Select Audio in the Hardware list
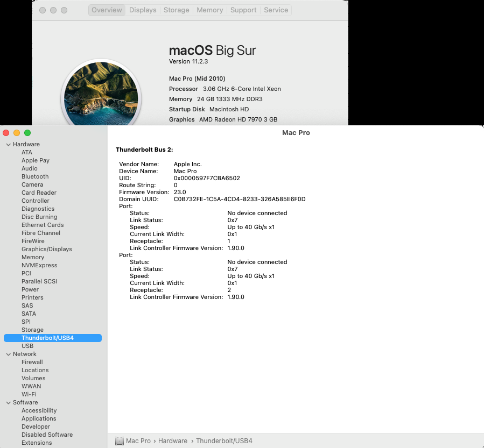 pos(29,168)
